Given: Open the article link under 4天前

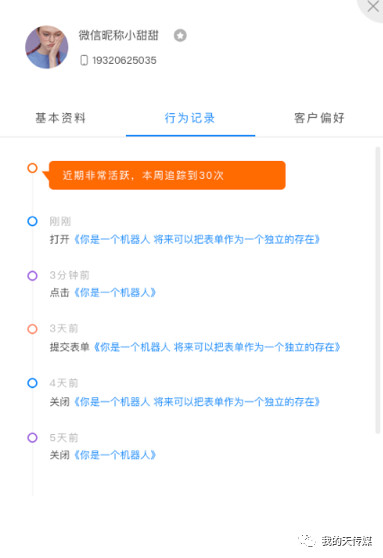Looking at the screenshot, I should [196, 402].
